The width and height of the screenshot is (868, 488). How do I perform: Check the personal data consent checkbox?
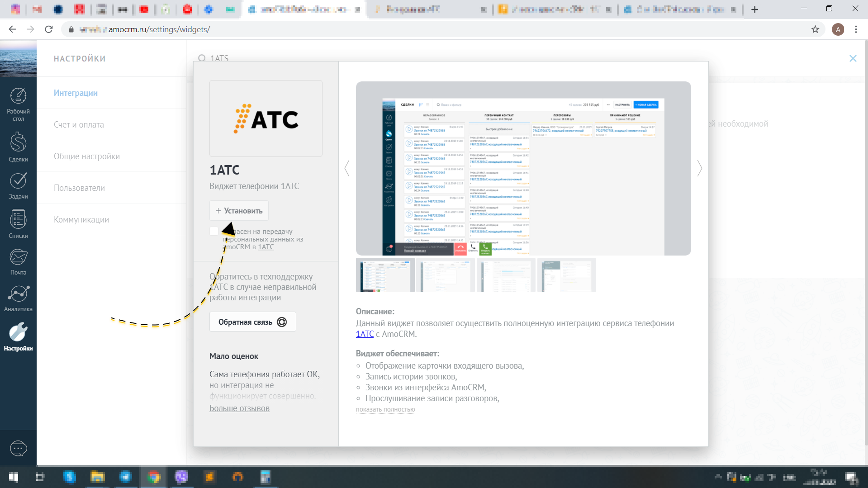(x=214, y=231)
